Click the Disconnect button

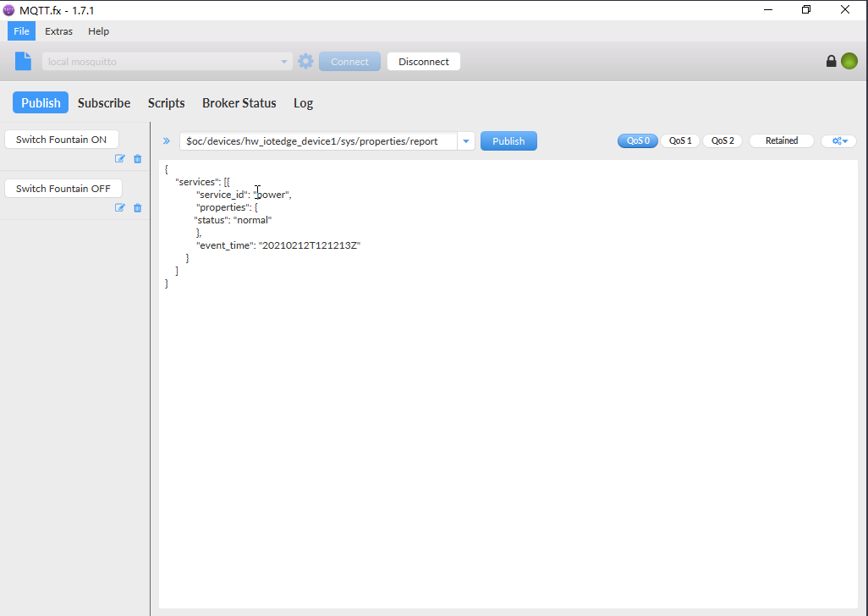[424, 62]
